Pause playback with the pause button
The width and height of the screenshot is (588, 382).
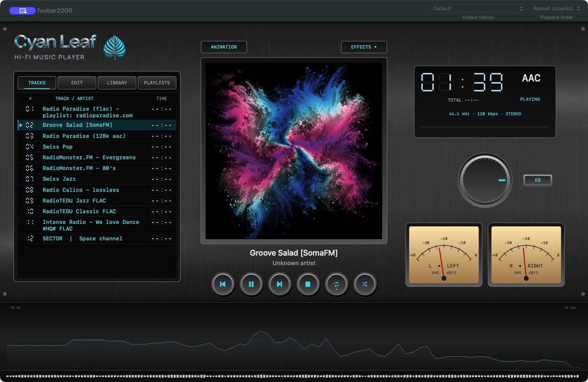[x=251, y=284]
